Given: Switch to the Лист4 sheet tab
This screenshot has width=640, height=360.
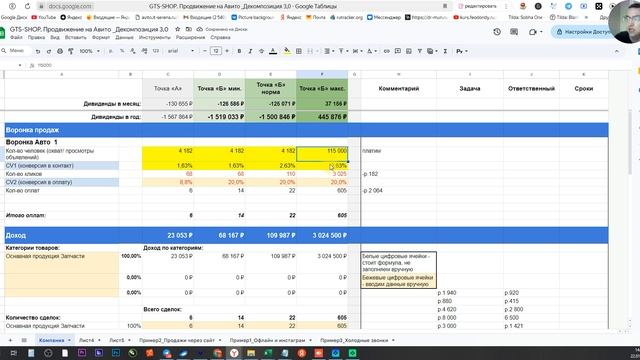Looking at the screenshot, I should coord(87,340).
